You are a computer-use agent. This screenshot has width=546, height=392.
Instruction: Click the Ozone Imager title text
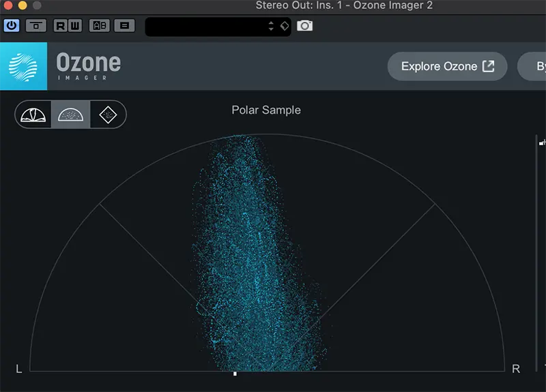(x=88, y=66)
